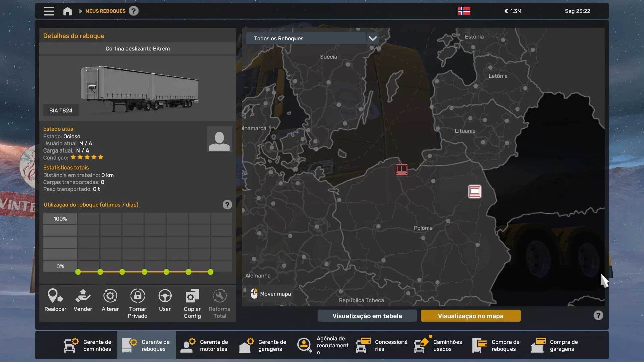
Task: Select the double trailer marker on map
Action: [401, 169]
